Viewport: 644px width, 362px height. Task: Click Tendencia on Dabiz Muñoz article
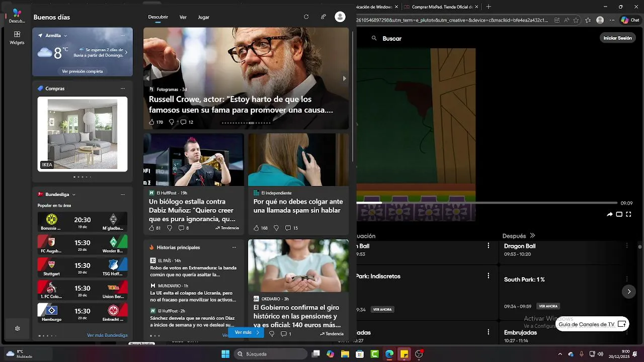pos(227,228)
